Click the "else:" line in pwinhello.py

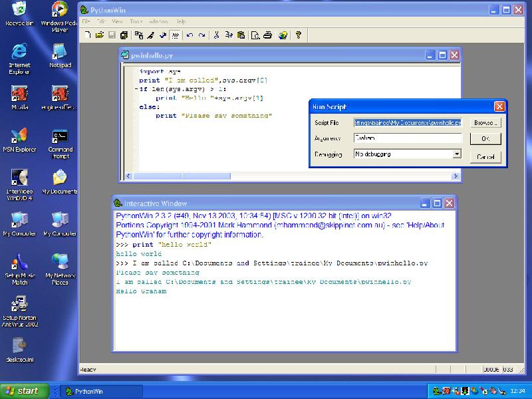[x=149, y=107]
